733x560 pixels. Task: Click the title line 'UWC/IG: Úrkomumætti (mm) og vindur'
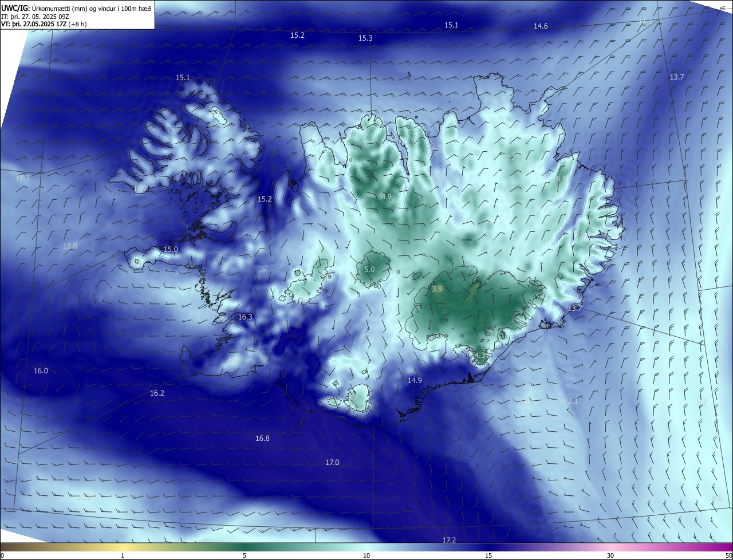pyautogui.click(x=76, y=7)
